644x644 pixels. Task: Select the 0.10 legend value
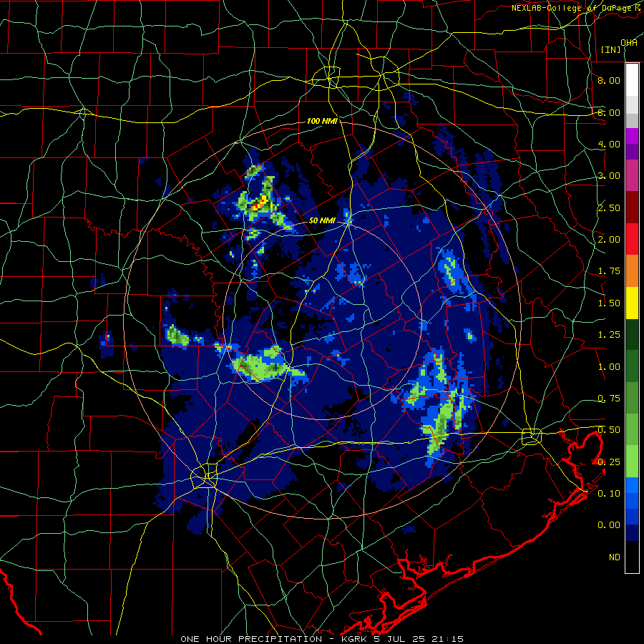609,494
